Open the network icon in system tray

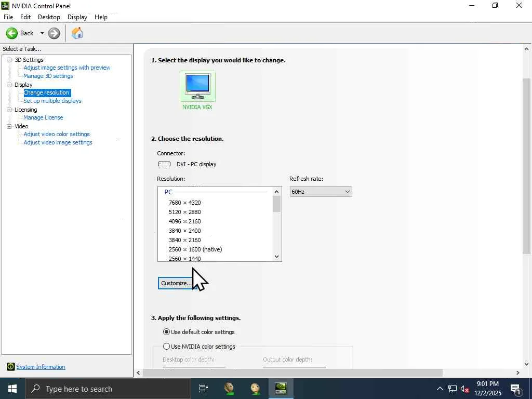click(x=453, y=389)
